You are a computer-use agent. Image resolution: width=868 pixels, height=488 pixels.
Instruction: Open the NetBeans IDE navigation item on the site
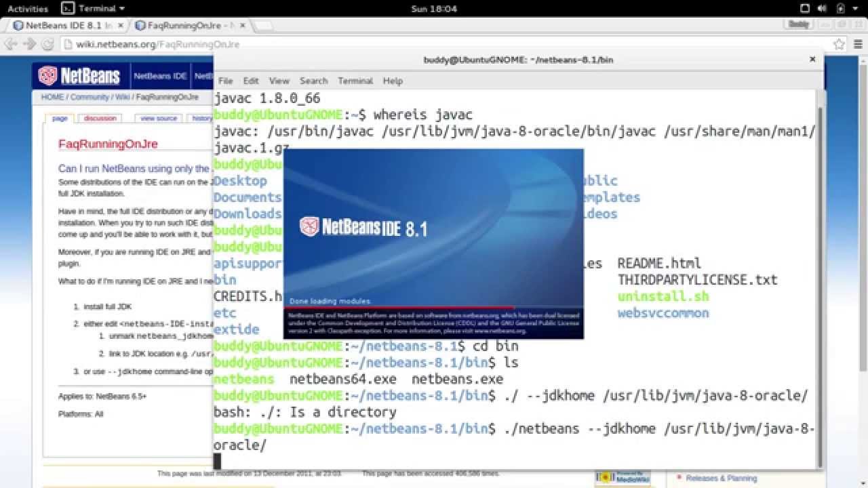click(x=160, y=76)
